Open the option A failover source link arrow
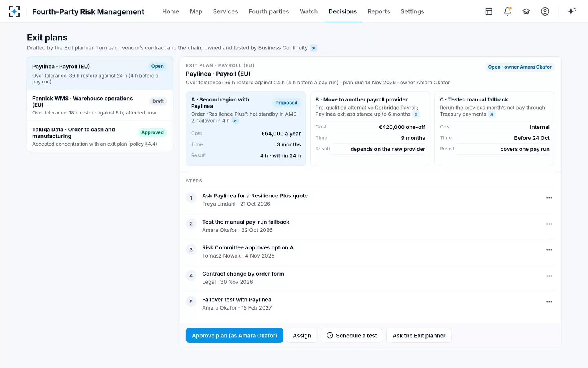The height and width of the screenshot is (368, 588). click(235, 121)
